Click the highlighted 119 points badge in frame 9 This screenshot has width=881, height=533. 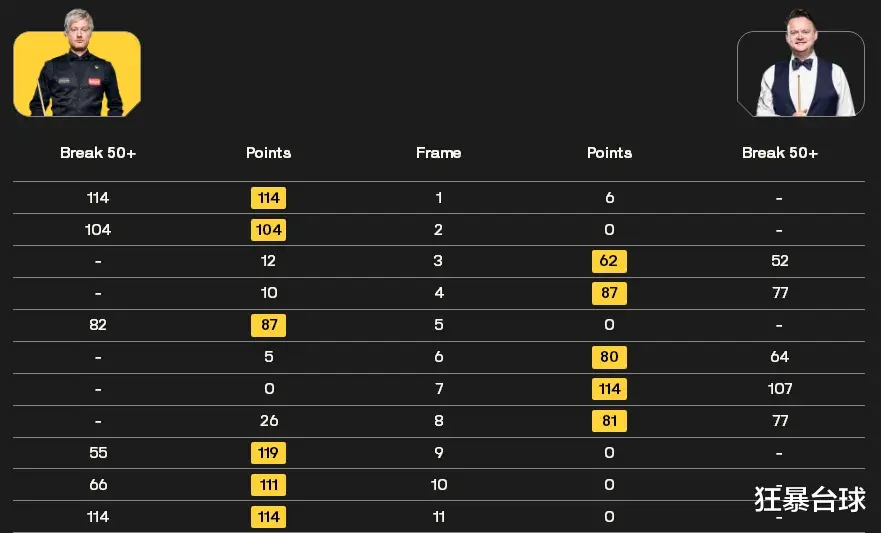pos(269,453)
